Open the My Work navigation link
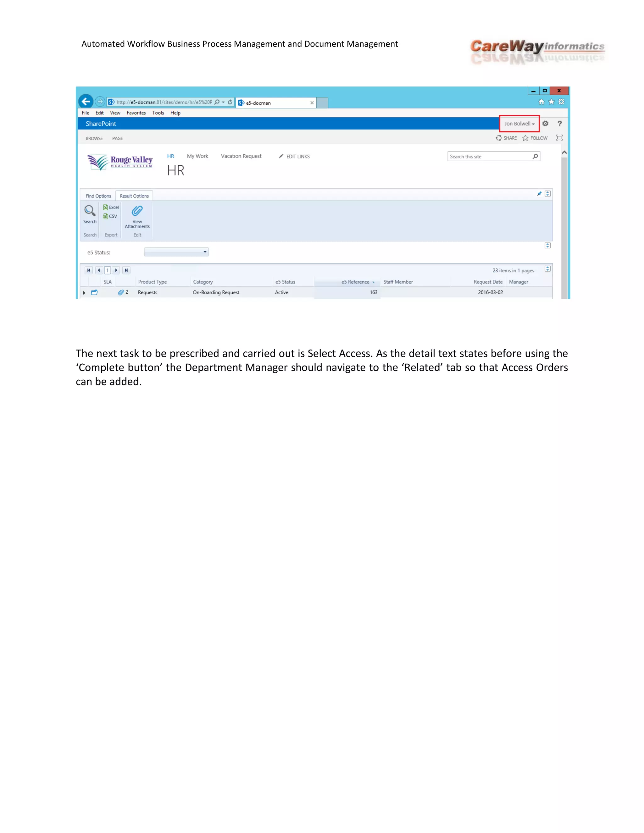Viewport: 644px width, 833px height. [197, 156]
